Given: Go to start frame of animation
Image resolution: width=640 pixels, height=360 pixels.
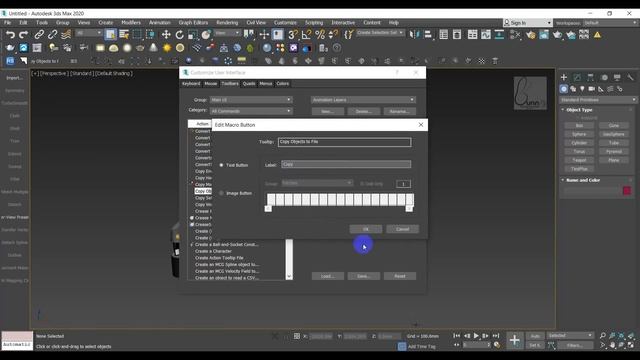Looking at the screenshot, I should click(x=456, y=336).
